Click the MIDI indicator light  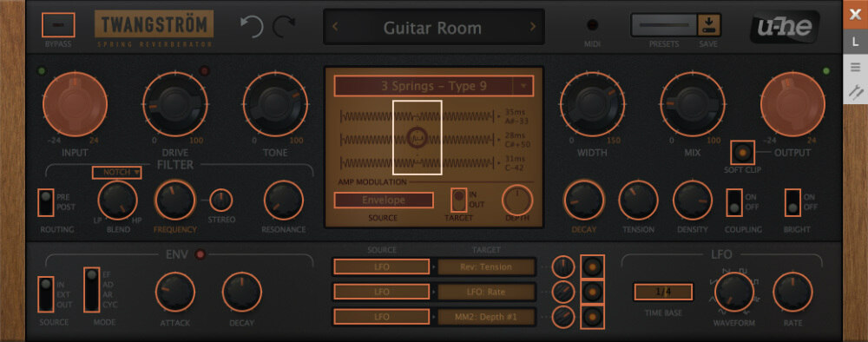pos(592,25)
